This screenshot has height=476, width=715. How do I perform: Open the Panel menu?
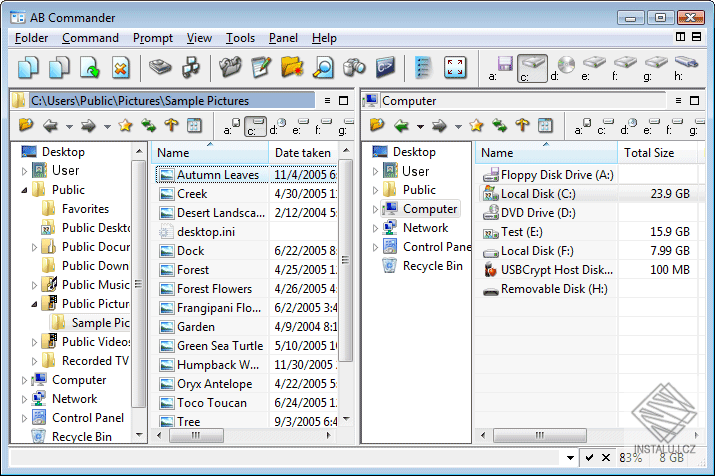click(283, 38)
